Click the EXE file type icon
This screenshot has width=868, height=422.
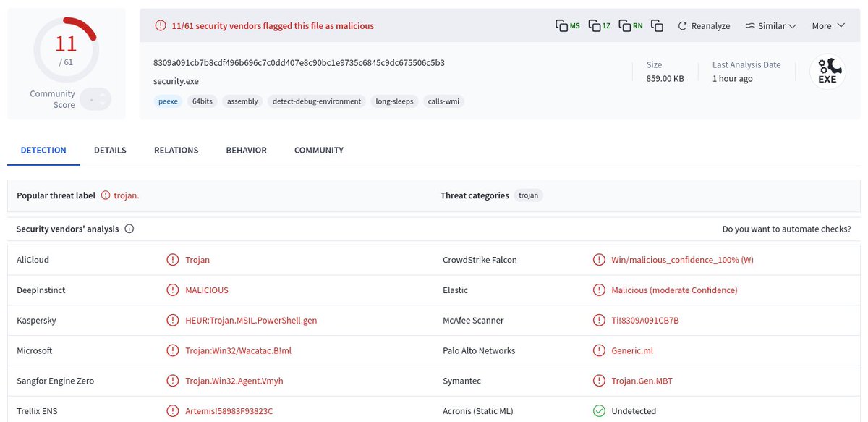coord(827,71)
